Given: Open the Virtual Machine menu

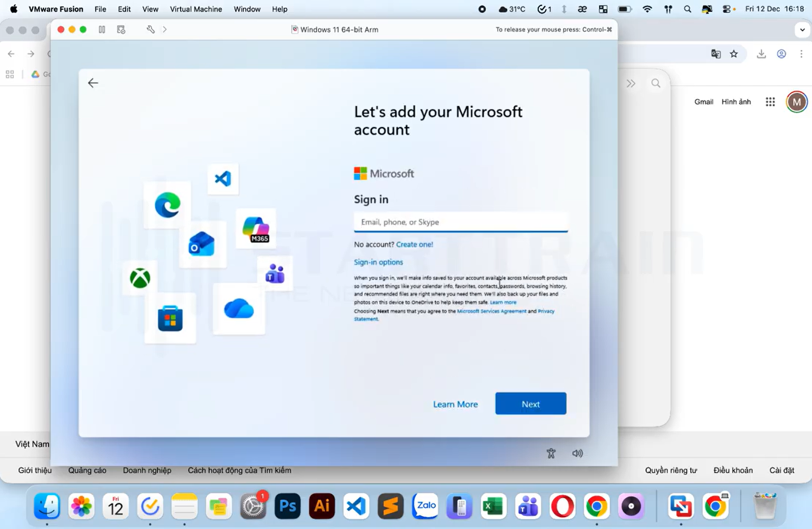Looking at the screenshot, I should (196, 9).
